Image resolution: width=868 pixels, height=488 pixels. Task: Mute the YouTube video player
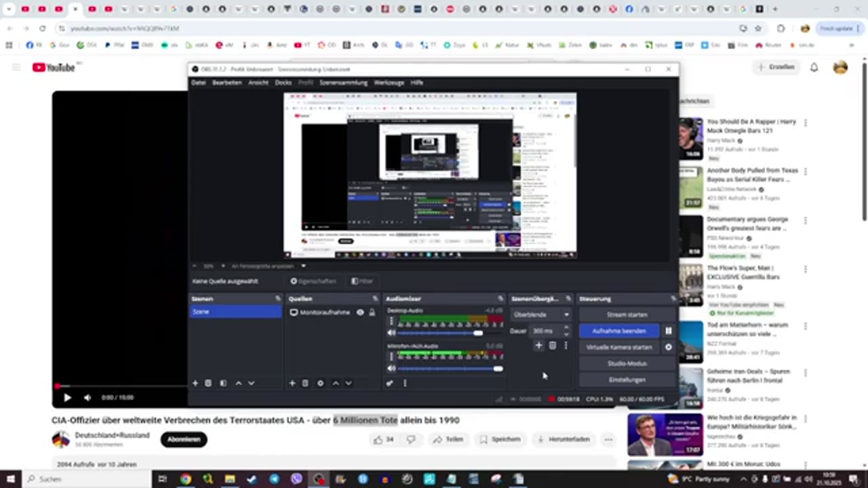point(87,398)
